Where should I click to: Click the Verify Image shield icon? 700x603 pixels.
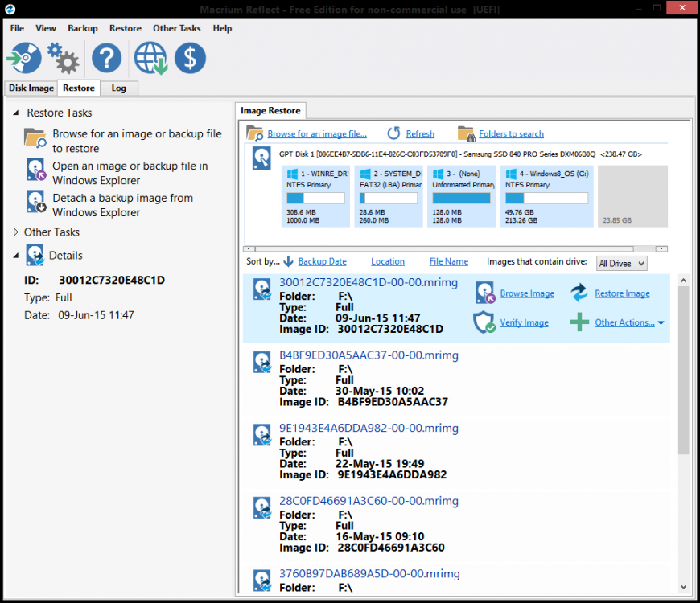(484, 322)
